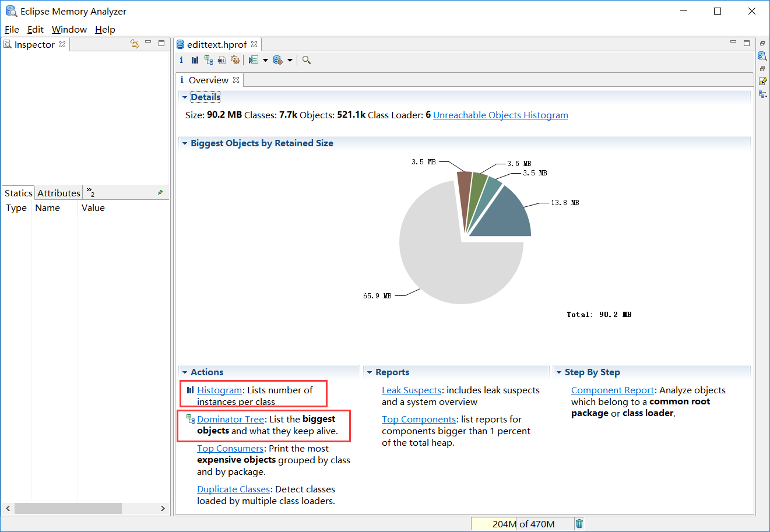Screen dimensions: 770x532
Task: Activate the Inspector view tab
Action: [x=34, y=44]
